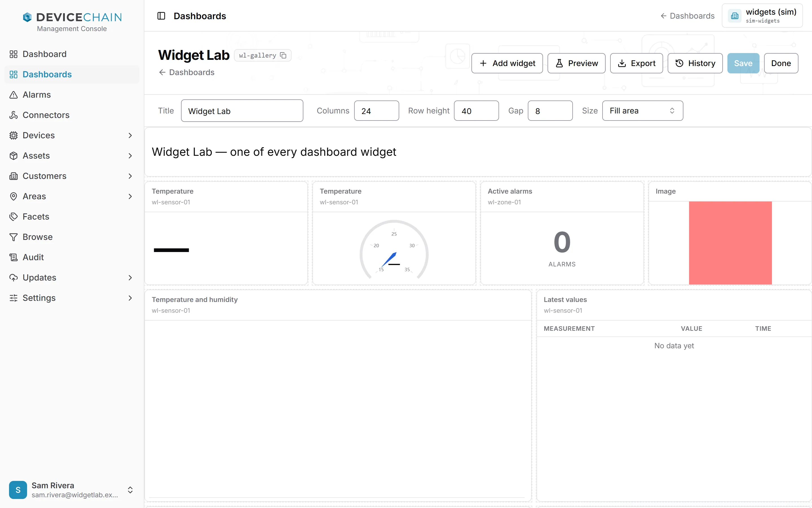This screenshot has width=812, height=508.
Task: Select the Active alarms widget
Action: 562,233
